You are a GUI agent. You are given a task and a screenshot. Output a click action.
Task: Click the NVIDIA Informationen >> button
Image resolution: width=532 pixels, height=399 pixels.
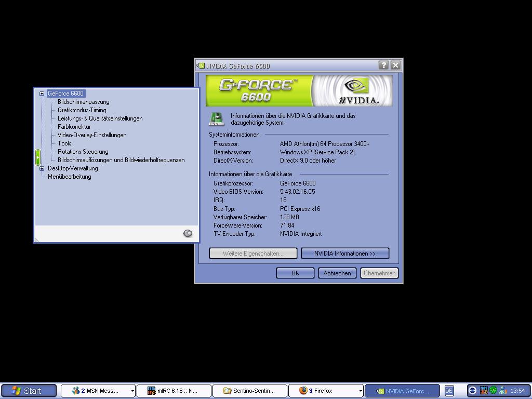tap(345, 254)
